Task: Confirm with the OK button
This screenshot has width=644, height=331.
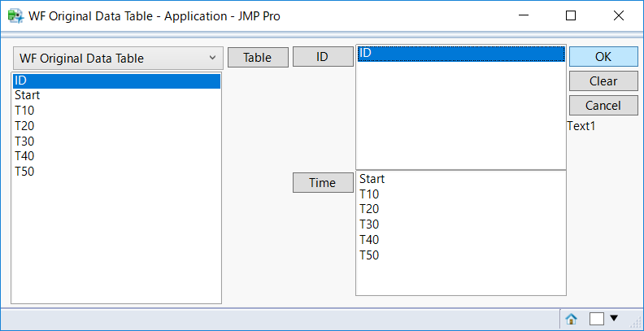Action: click(603, 57)
